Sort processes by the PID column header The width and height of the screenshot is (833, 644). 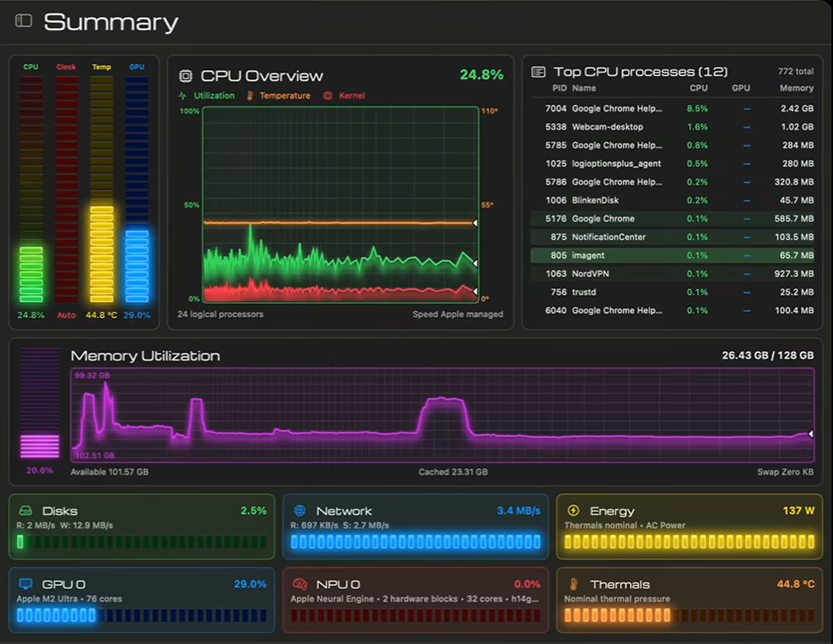tap(560, 88)
